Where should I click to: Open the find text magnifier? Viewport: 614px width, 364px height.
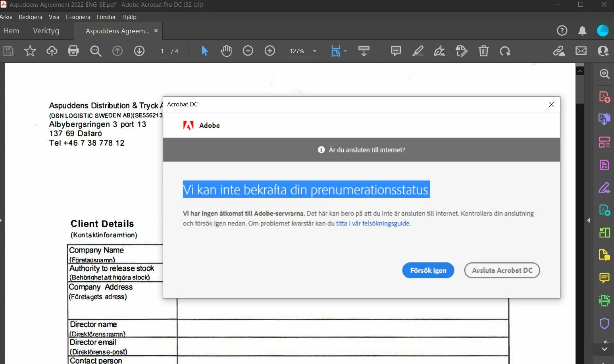(96, 51)
